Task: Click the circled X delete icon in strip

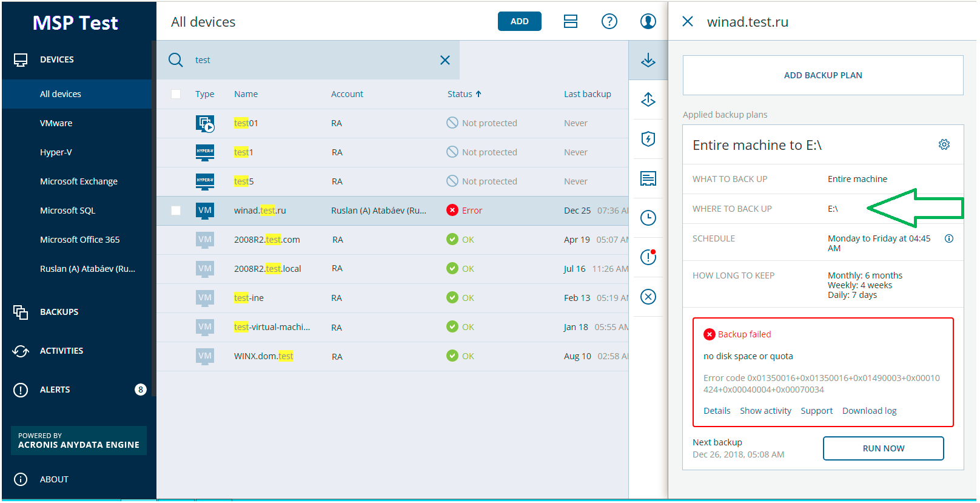Action: pos(648,297)
